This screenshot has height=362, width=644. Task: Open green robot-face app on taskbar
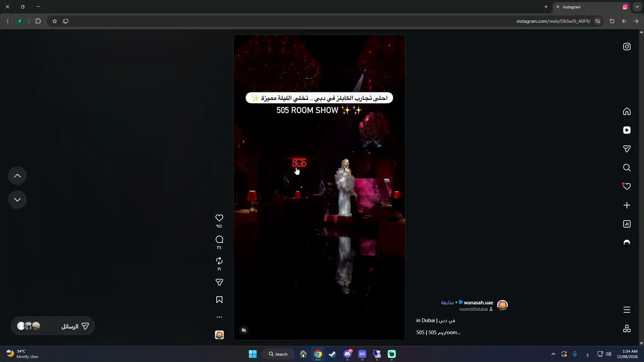coord(391,354)
